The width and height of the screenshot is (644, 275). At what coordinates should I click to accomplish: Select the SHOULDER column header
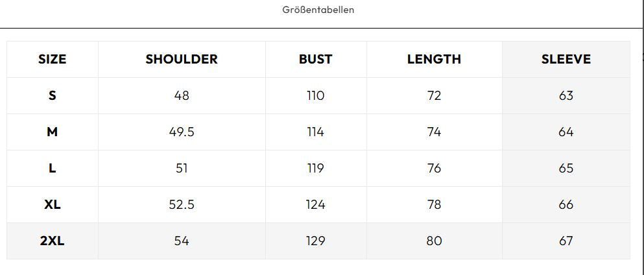pyautogui.click(x=182, y=59)
